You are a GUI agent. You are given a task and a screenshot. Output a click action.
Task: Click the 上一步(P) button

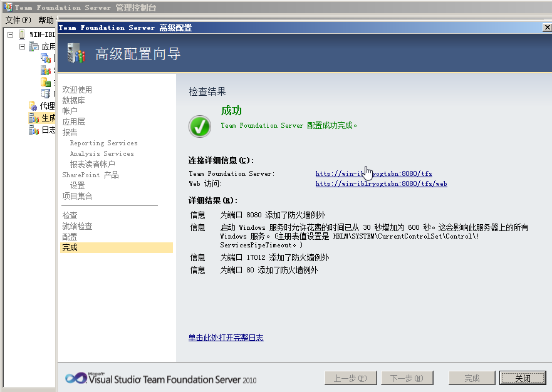(x=351, y=378)
